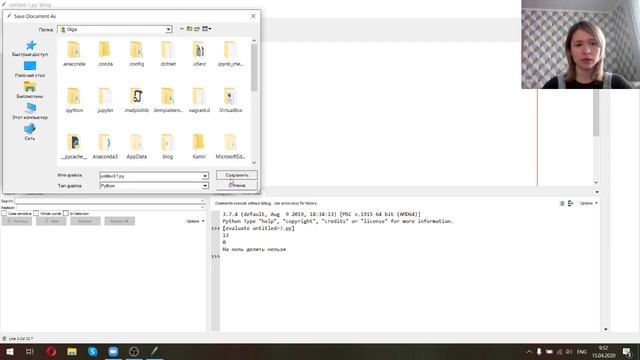This screenshot has width=640, height=360.
Task: Open the .ipynb_checkpoints folder
Action: pos(230,54)
